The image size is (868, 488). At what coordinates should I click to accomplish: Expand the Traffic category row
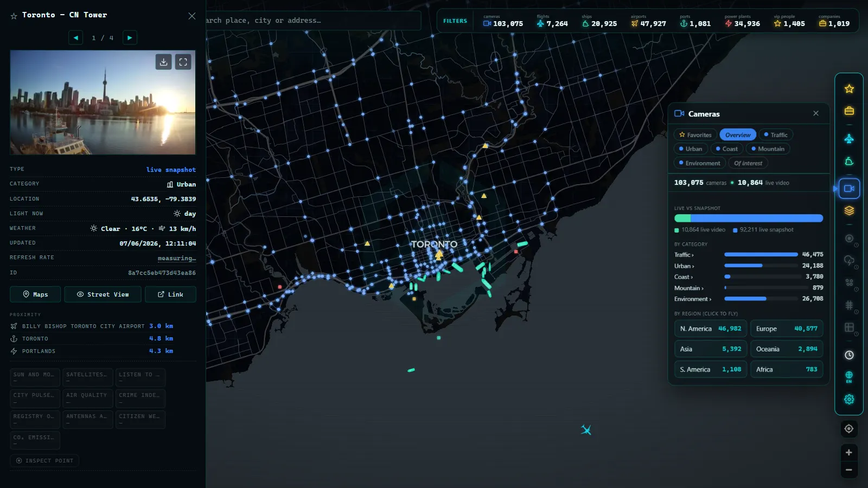coord(748,254)
